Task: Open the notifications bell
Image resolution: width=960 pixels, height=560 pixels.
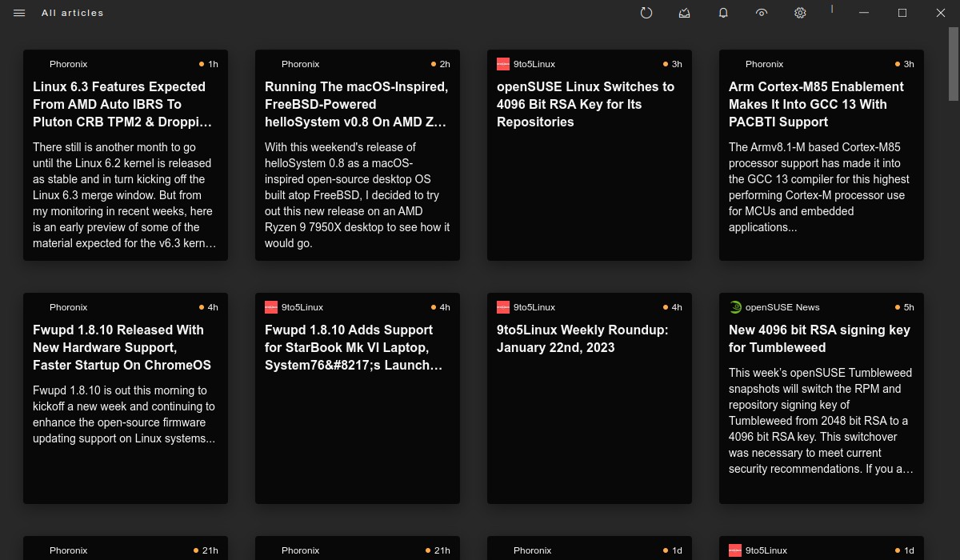Action: click(x=723, y=13)
